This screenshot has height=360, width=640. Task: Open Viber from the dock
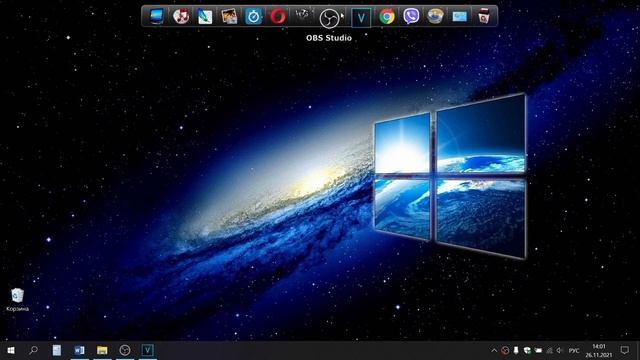411,17
